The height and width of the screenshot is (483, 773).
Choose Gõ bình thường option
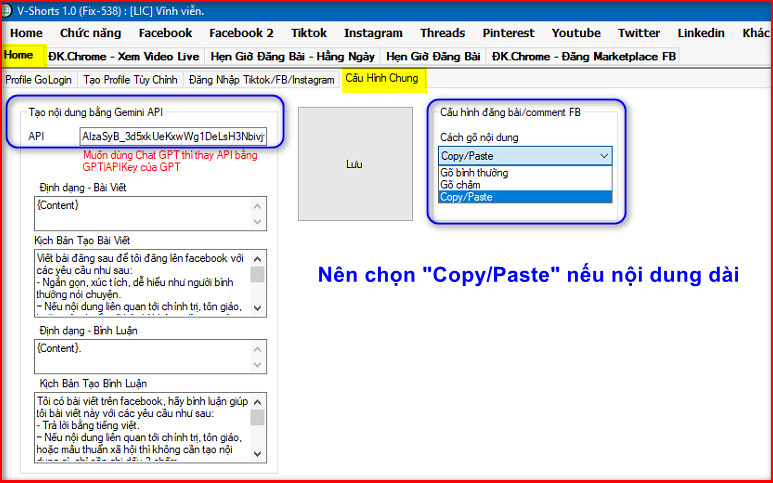pyautogui.click(x=525, y=172)
